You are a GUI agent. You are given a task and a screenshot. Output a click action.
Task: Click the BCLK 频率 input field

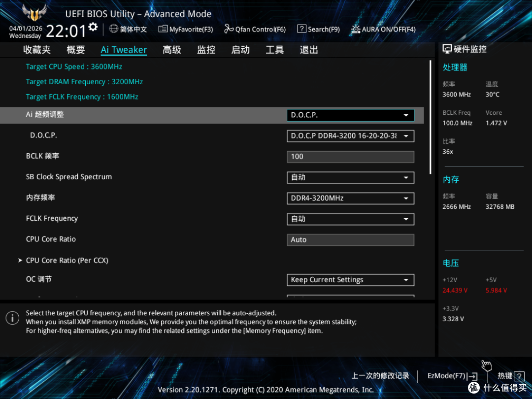click(x=351, y=157)
